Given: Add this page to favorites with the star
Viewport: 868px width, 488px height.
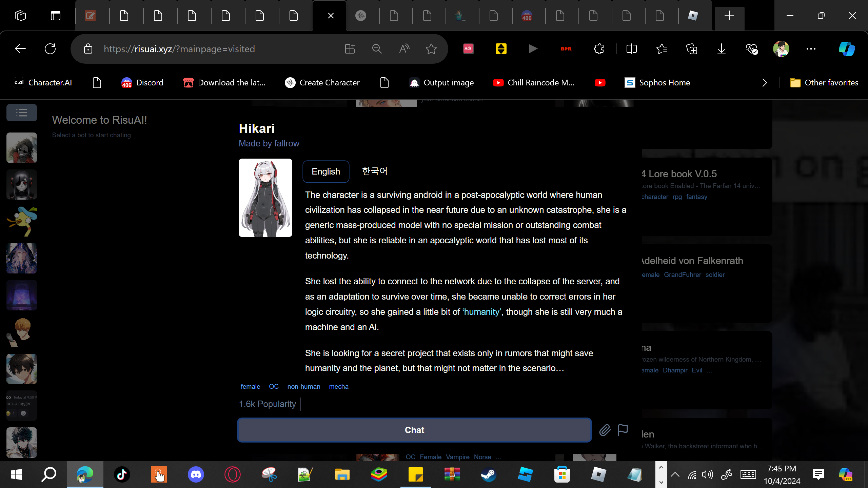Looking at the screenshot, I should tap(431, 49).
